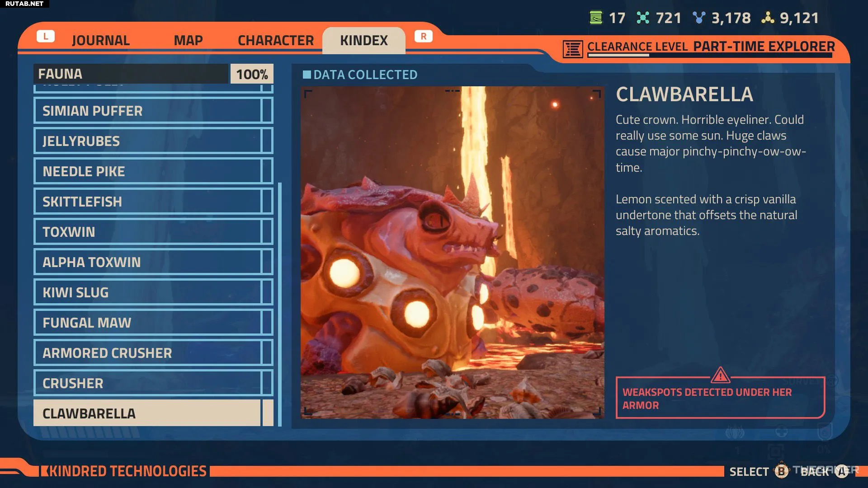This screenshot has height=488, width=868.
Task: Click the Part-Time Explorer clearance label
Action: [x=764, y=46]
